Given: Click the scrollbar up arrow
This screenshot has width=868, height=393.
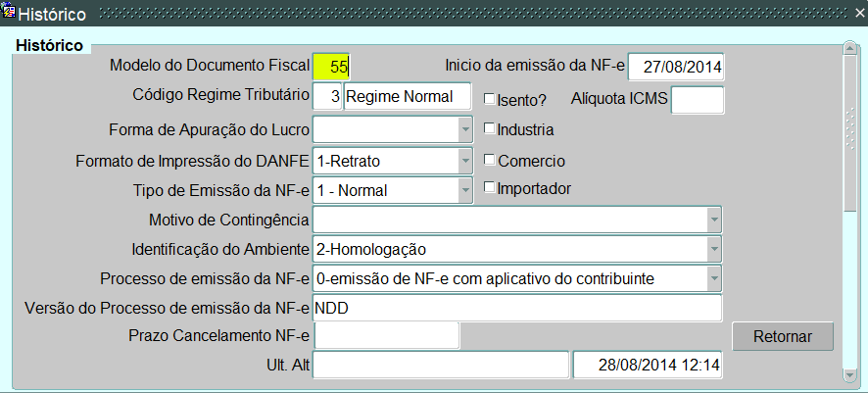Looking at the screenshot, I should (x=849, y=48).
